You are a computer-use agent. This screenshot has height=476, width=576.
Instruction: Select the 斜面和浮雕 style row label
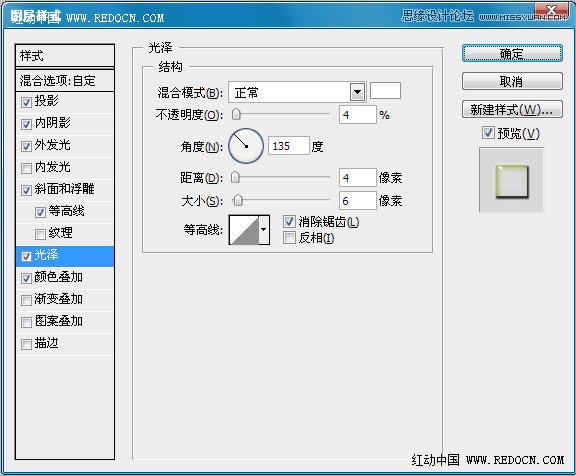65,189
